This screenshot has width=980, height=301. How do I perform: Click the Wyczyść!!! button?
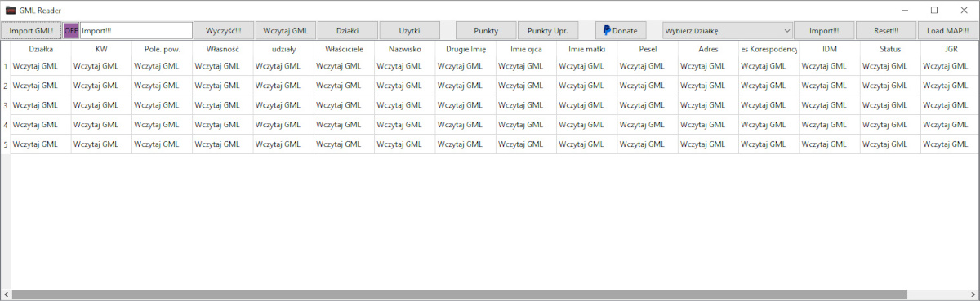223,30
